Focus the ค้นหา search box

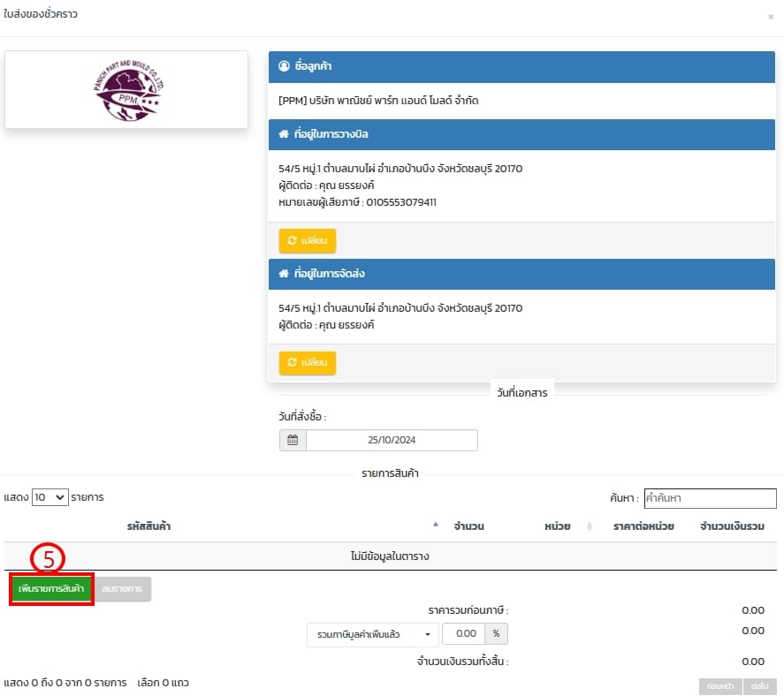click(x=710, y=498)
